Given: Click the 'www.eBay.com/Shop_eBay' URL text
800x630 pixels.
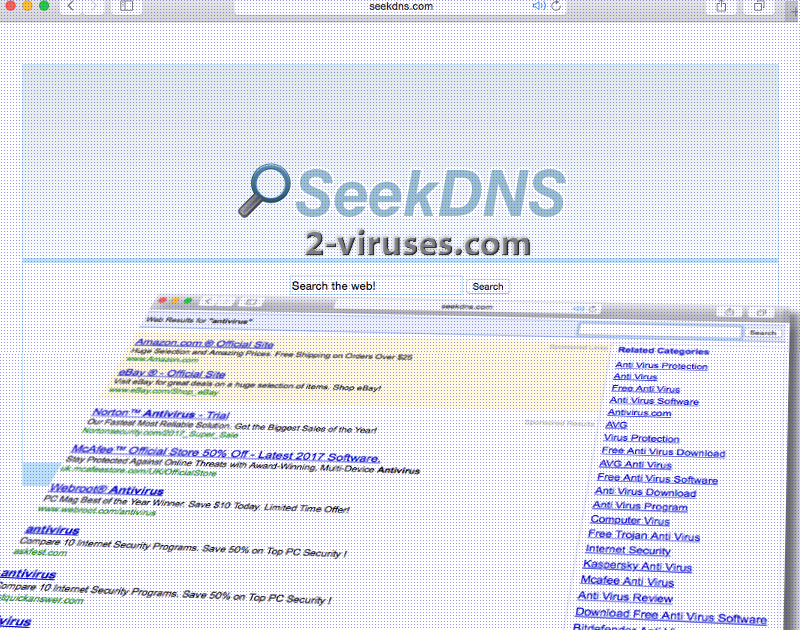Looking at the screenshot, I should (163, 391).
